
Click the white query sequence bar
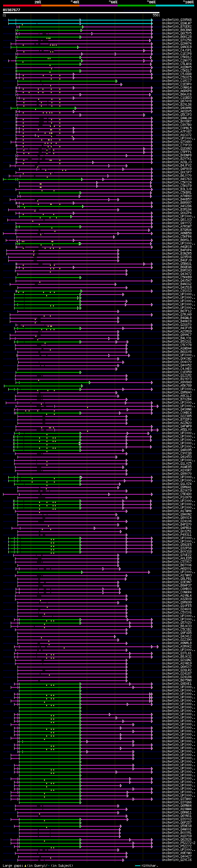point(81,12)
